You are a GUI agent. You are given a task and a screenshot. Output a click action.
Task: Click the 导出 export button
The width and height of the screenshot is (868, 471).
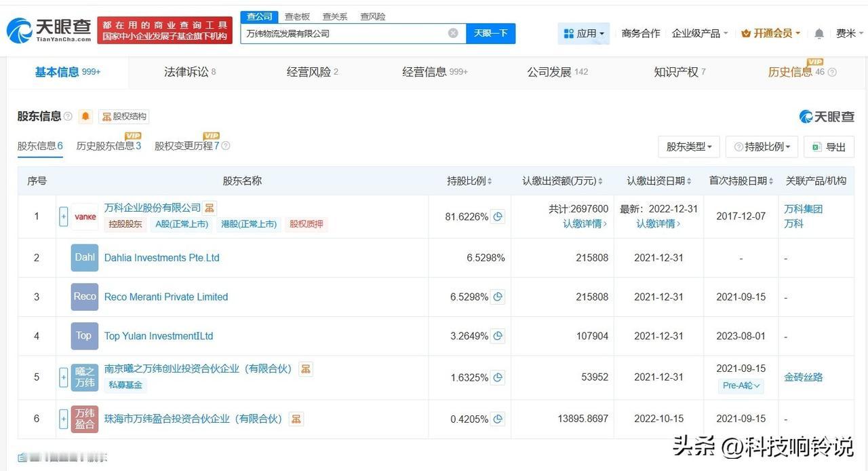coord(829,147)
